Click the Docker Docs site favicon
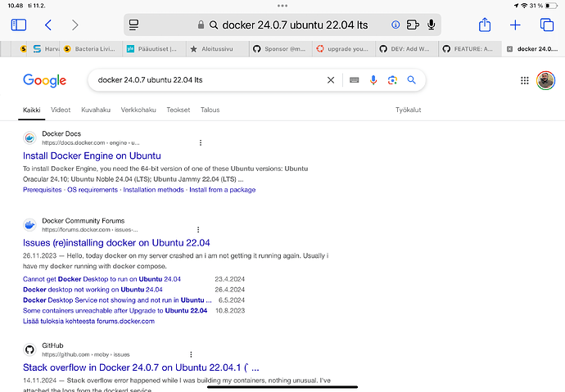This screenshot has height=392, width=565. coord(29,137)
